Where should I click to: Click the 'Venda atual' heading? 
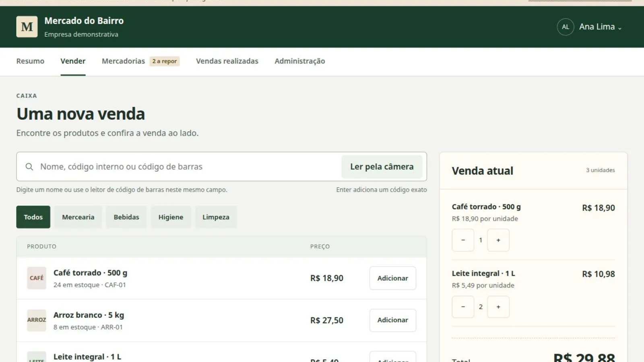[483, 171]
